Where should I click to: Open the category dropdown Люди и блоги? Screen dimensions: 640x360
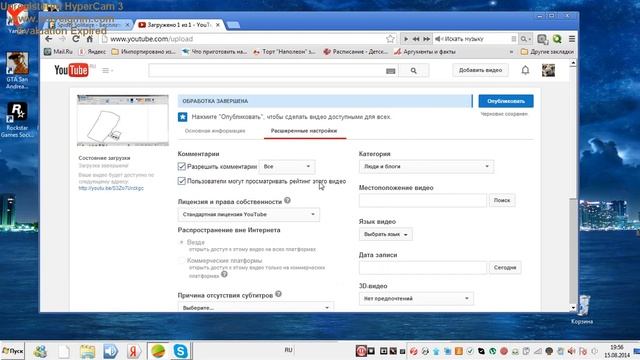[x=426, y=167]
